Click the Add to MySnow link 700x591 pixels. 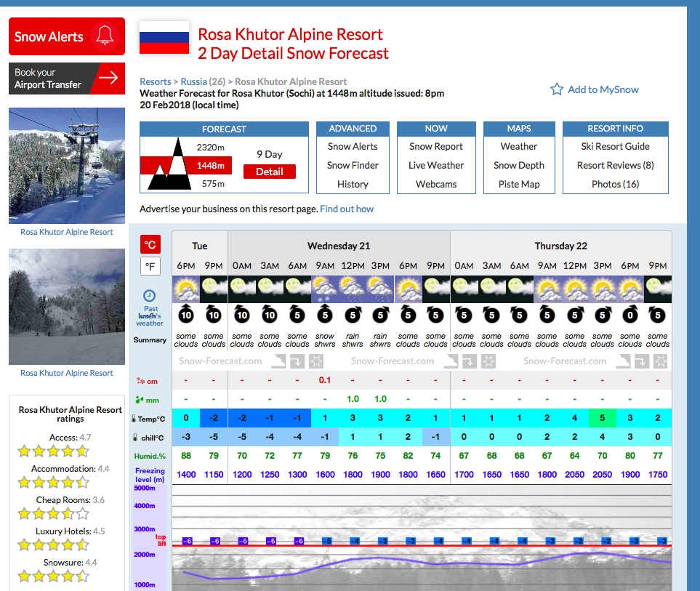point(603,89)
